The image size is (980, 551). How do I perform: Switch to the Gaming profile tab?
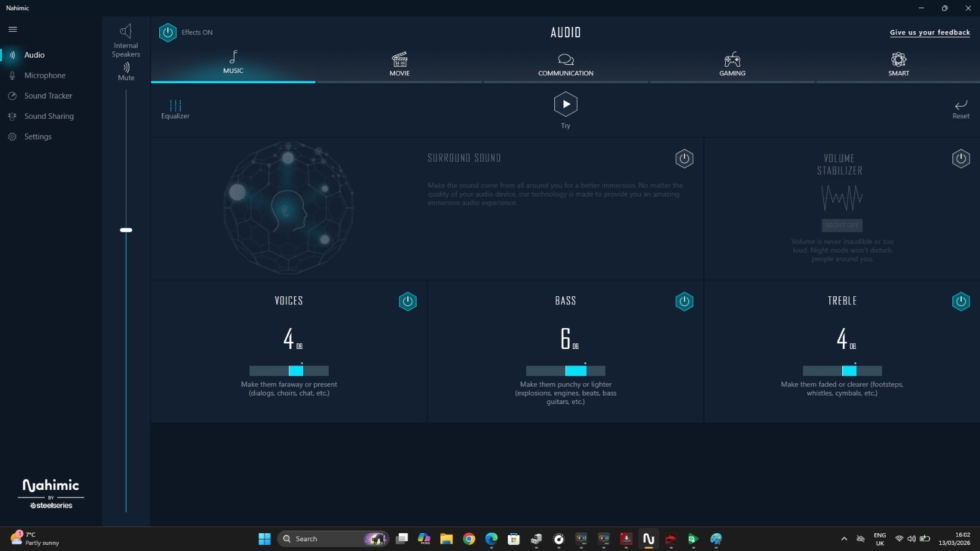coord(733,64)
